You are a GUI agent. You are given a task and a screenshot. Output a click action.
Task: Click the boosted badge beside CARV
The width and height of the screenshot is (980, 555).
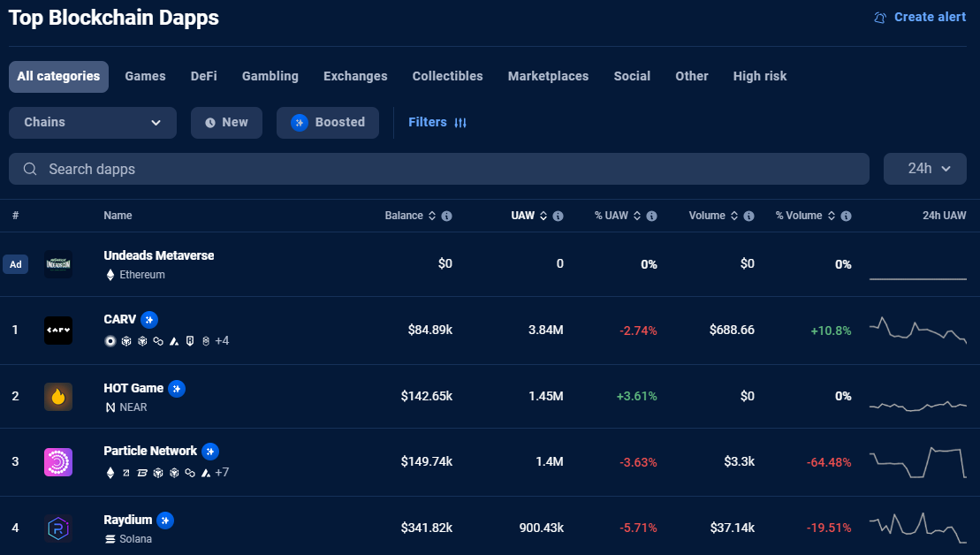148,320
